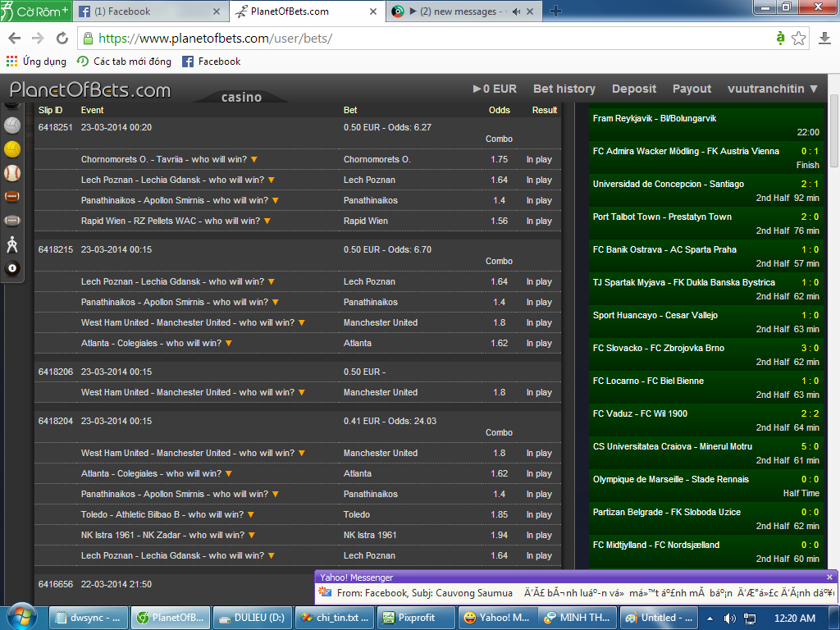Close the PlanetOfBets.com browser tab
Image resolution: width=840 pixels, height=630 pixels.
373,11
